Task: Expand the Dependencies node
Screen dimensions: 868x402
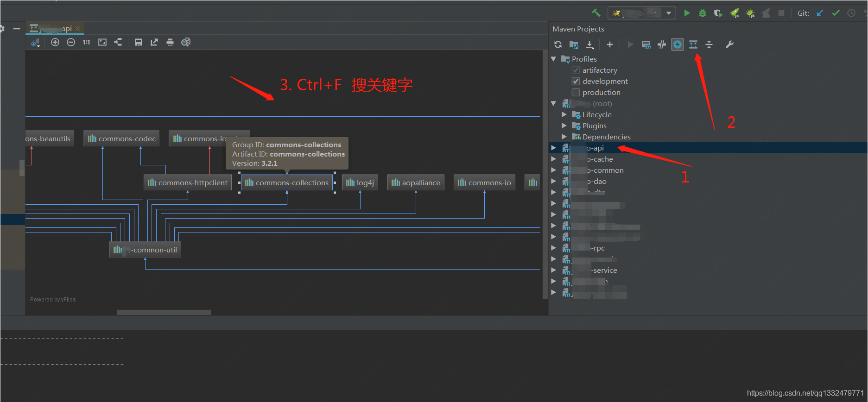Action: (x=564, y=137)
